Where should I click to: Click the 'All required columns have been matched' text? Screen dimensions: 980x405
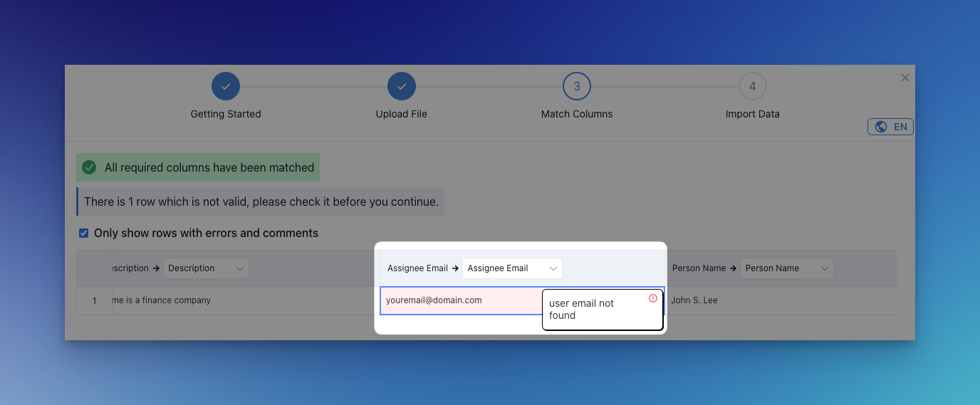click(209, 167)
